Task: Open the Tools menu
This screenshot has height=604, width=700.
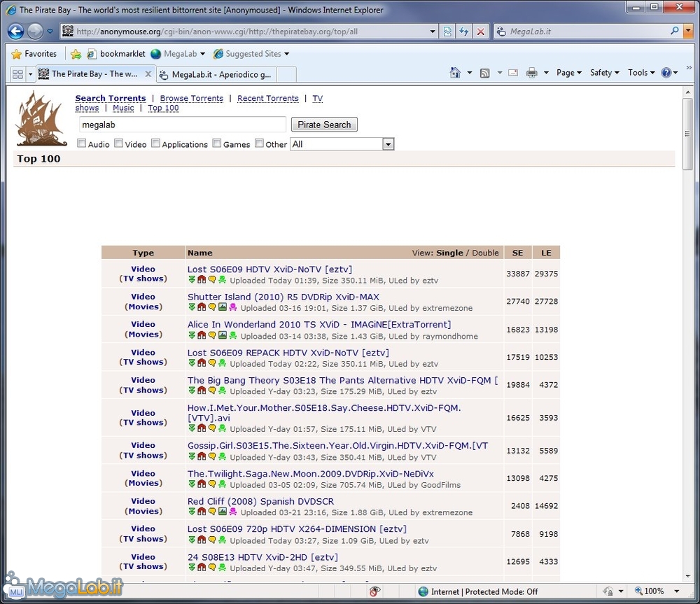Action: pyautogui.click(x=641, y=73)
